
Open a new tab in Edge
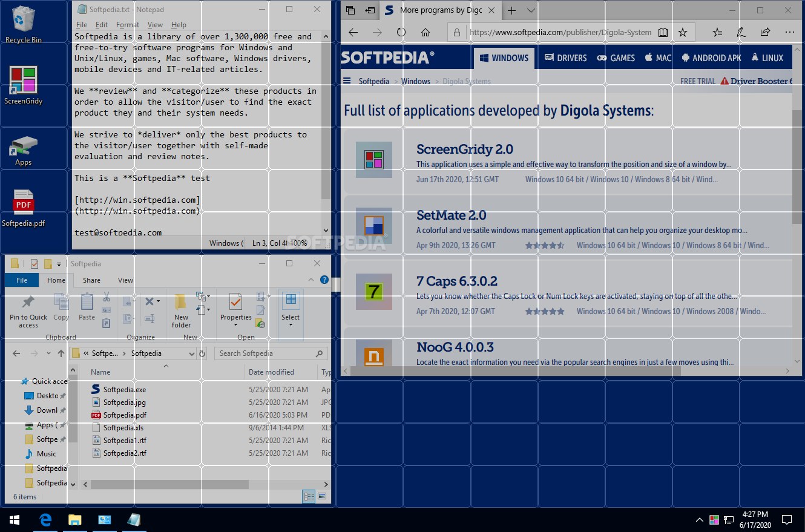tap(511, 10)
